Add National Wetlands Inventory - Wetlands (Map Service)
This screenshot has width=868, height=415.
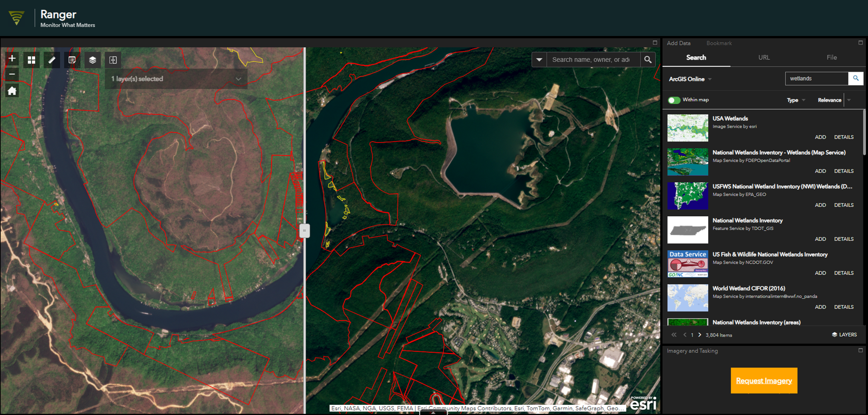[x=820, y=171]
